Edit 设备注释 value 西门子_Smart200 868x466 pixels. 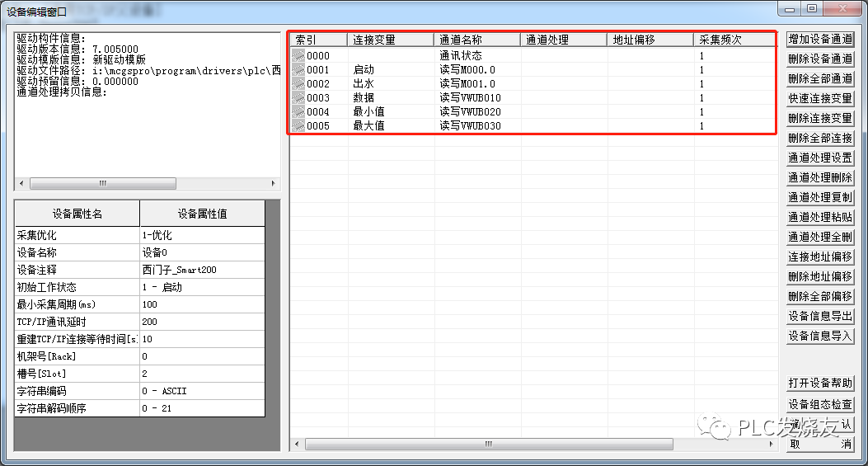tap(202, 270)
